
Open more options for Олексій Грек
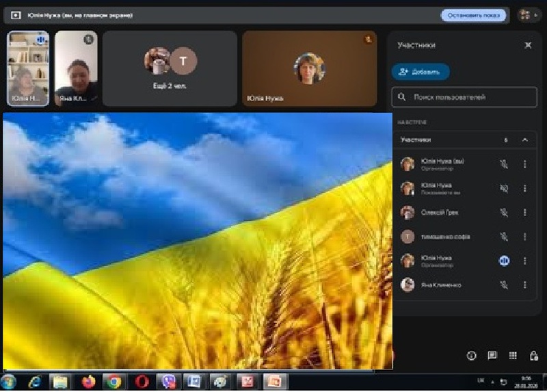[525, 212]
